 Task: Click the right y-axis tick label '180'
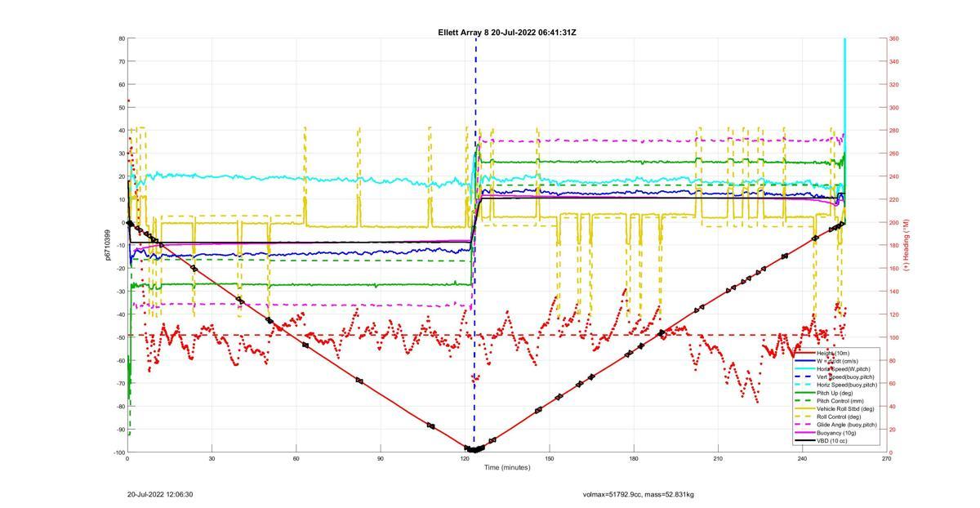click(x=894, y=245)
